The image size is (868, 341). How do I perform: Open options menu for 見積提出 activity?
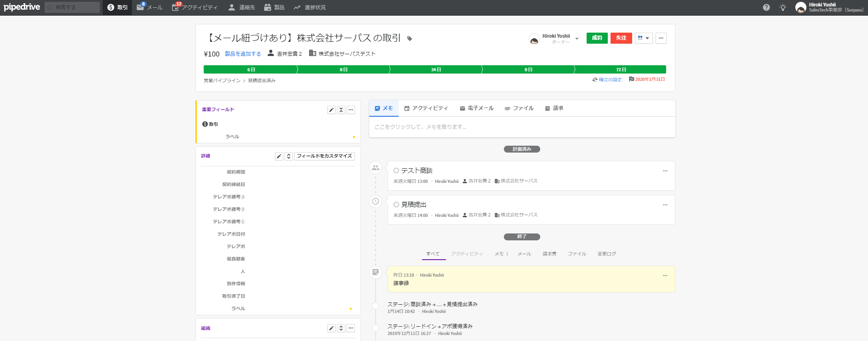pos(665,205)
